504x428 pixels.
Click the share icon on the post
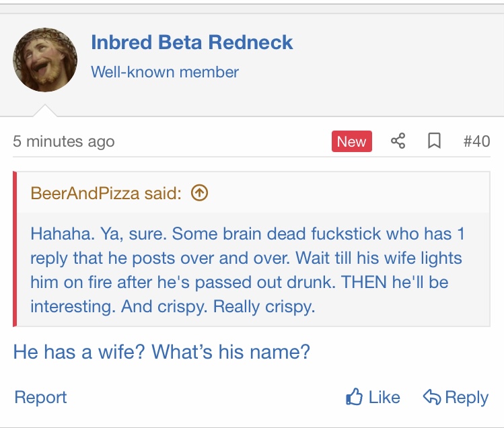point(398,141)
